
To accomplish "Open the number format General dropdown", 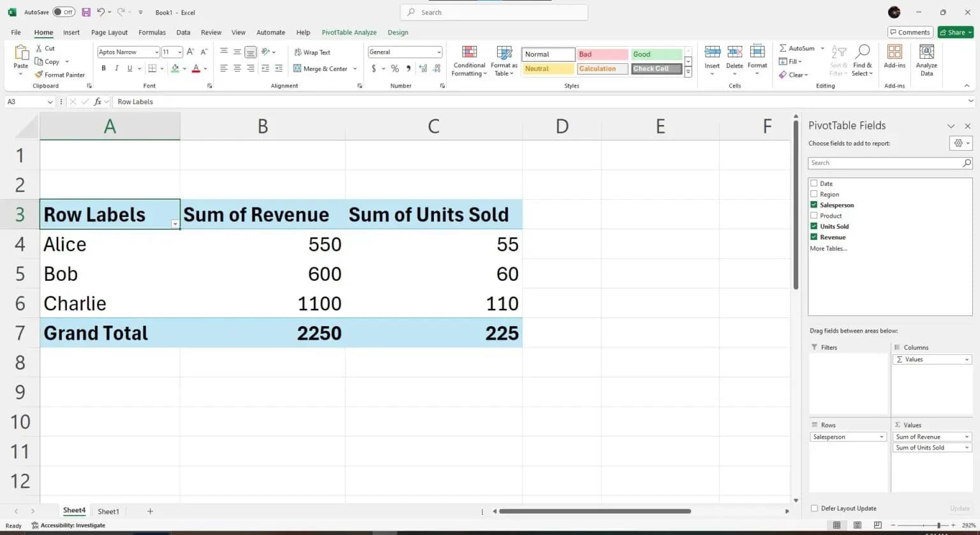I will point(439,52).
